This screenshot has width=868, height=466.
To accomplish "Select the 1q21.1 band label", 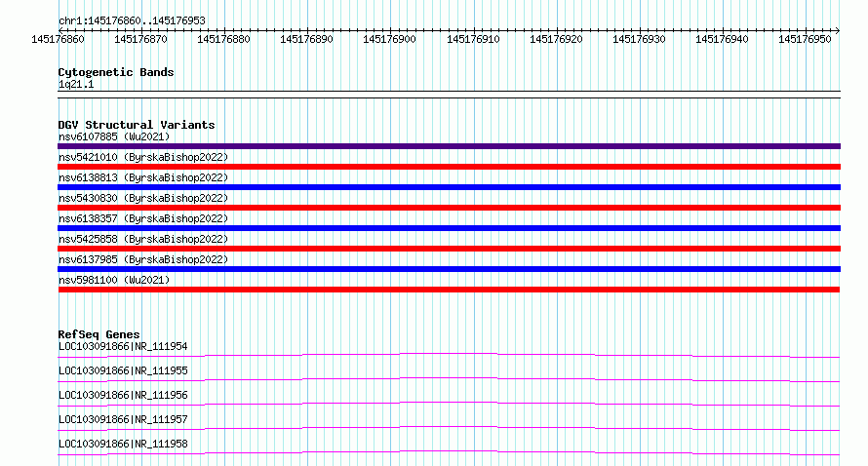I will (76, 84).
